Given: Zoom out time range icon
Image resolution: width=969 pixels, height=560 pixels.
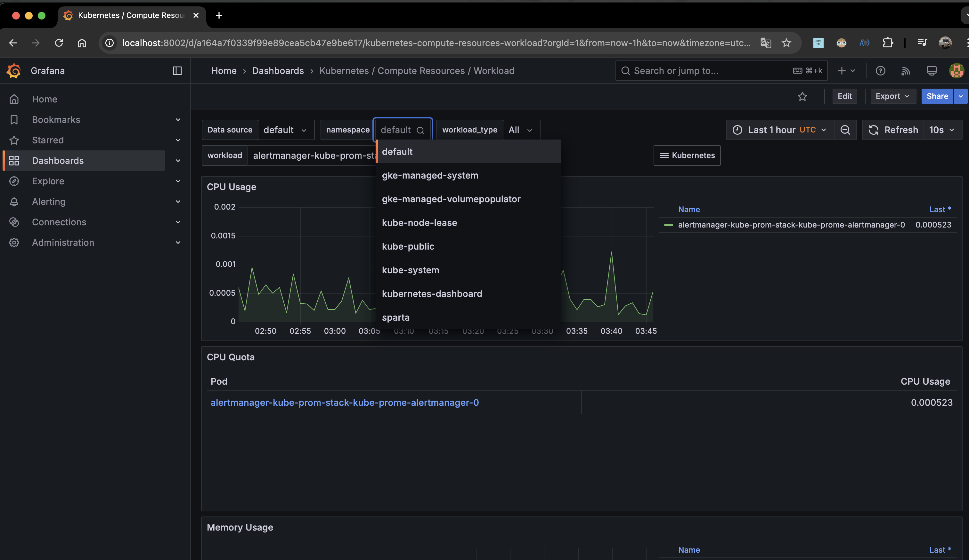Looking at the screenshot, I should [x=845, y=130].
